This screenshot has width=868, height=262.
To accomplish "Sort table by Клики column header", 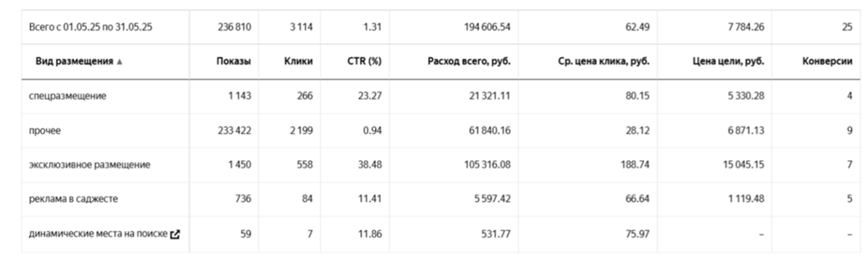I will point(298,61).
